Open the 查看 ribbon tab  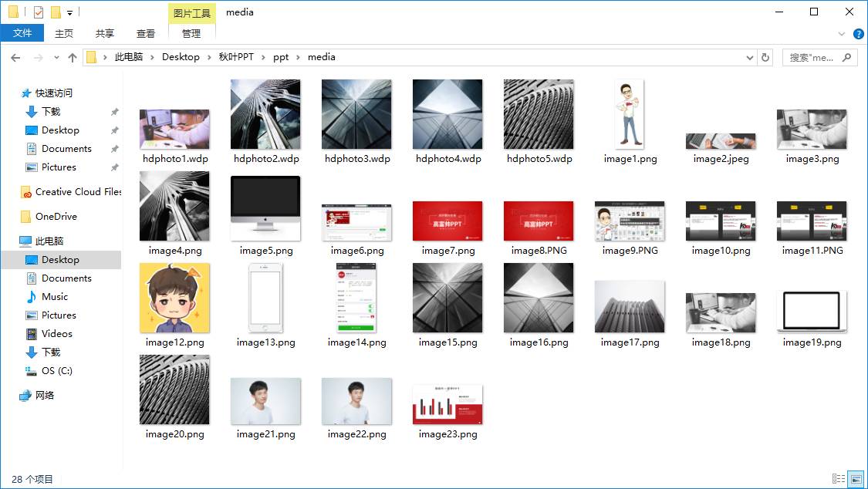pos(146,33)
